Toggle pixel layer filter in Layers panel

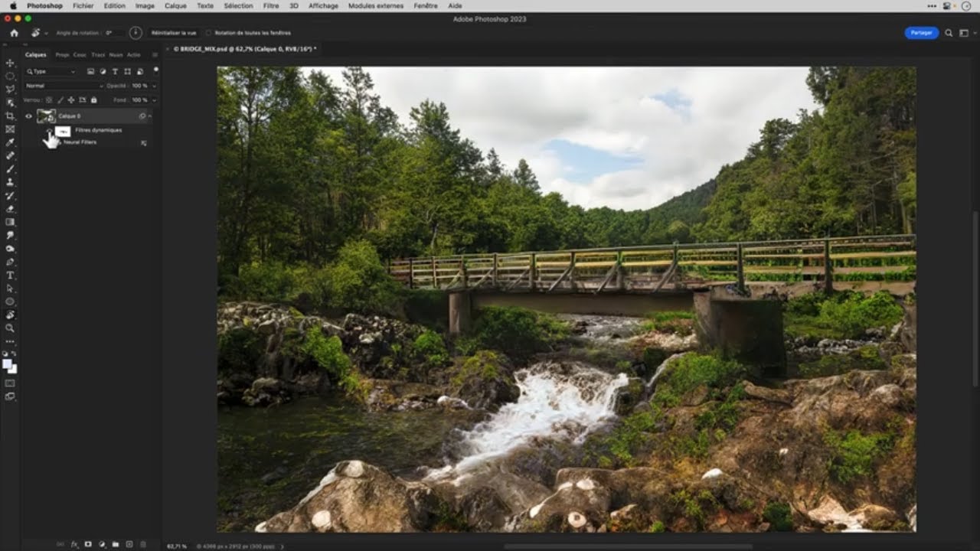(90, 71)
